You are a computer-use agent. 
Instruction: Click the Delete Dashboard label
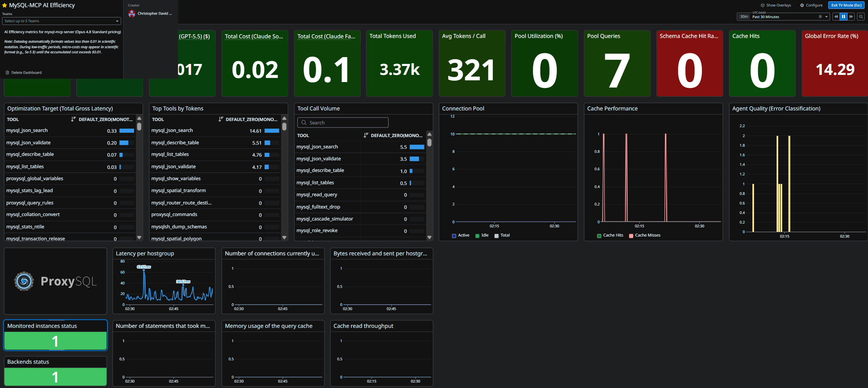(26, 72)
